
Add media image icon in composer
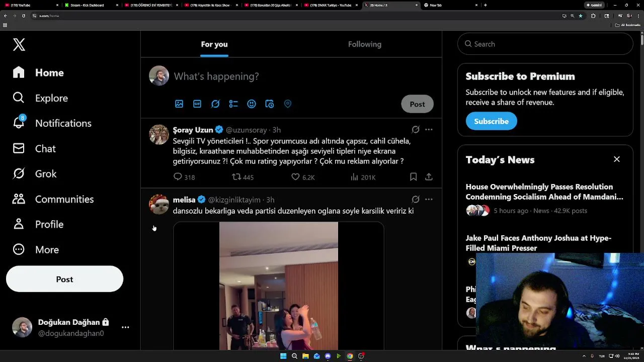(179, 104)
